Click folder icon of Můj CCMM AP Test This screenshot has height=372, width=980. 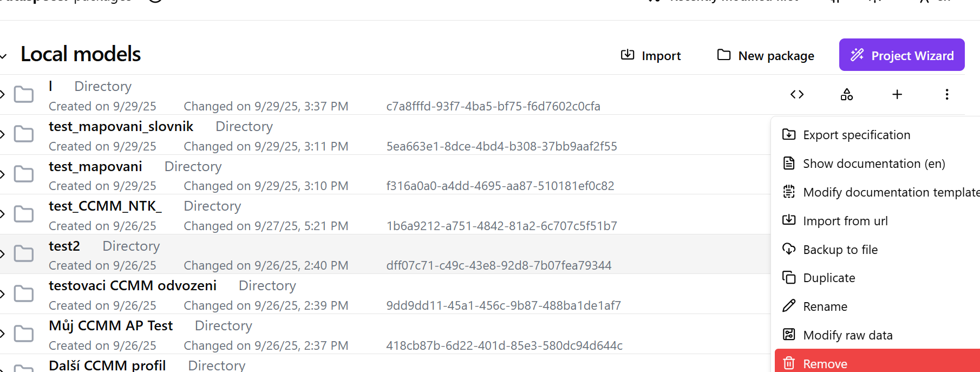24,334
